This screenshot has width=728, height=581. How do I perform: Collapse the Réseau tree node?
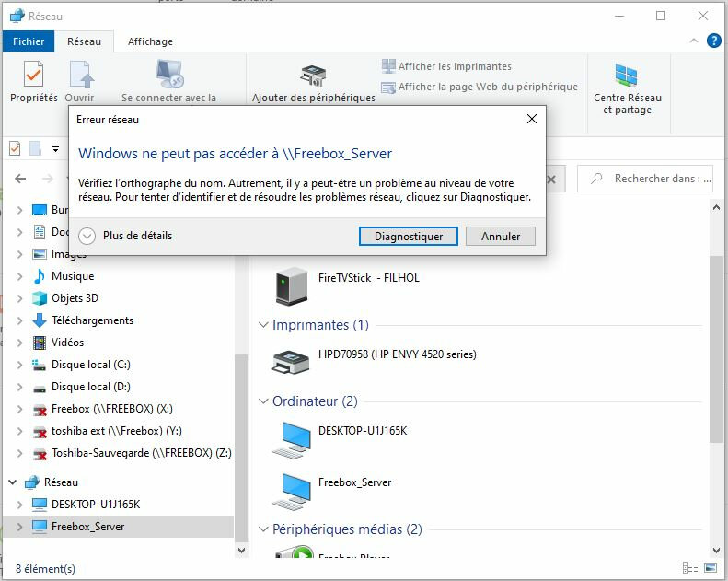[13, 482]
